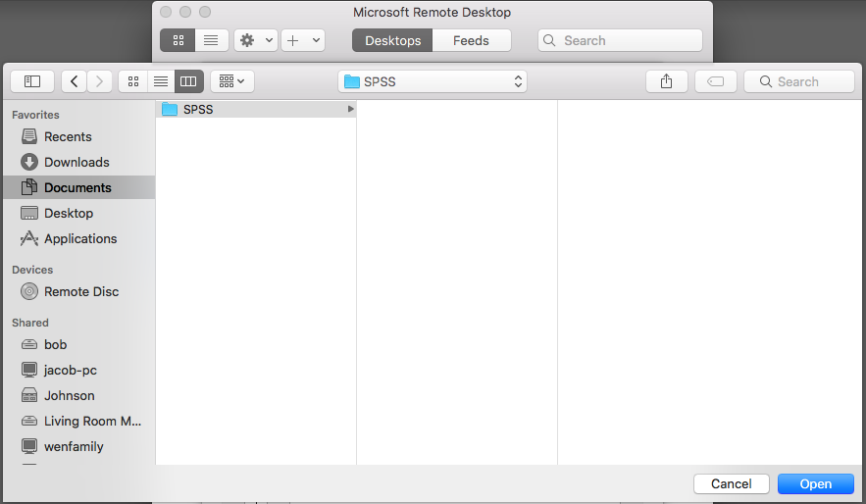Select the column view button

(x=189, y=81)
